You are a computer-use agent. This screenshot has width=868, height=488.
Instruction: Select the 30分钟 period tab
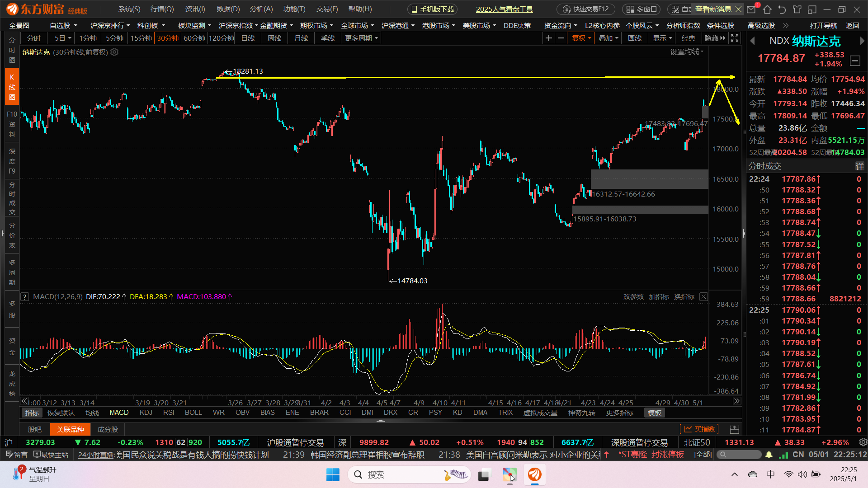point(168,38)
